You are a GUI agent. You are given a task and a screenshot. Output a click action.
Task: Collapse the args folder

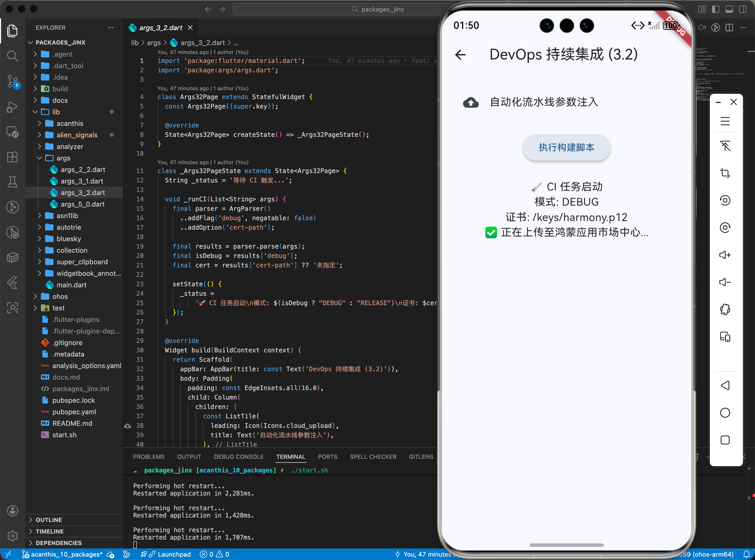coord(63,158)
